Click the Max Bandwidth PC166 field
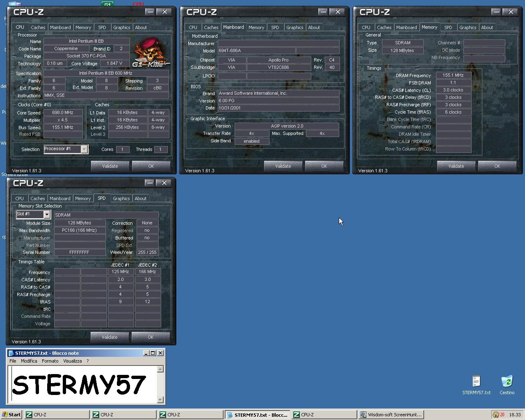525x420 pixels. coord(79,231)
